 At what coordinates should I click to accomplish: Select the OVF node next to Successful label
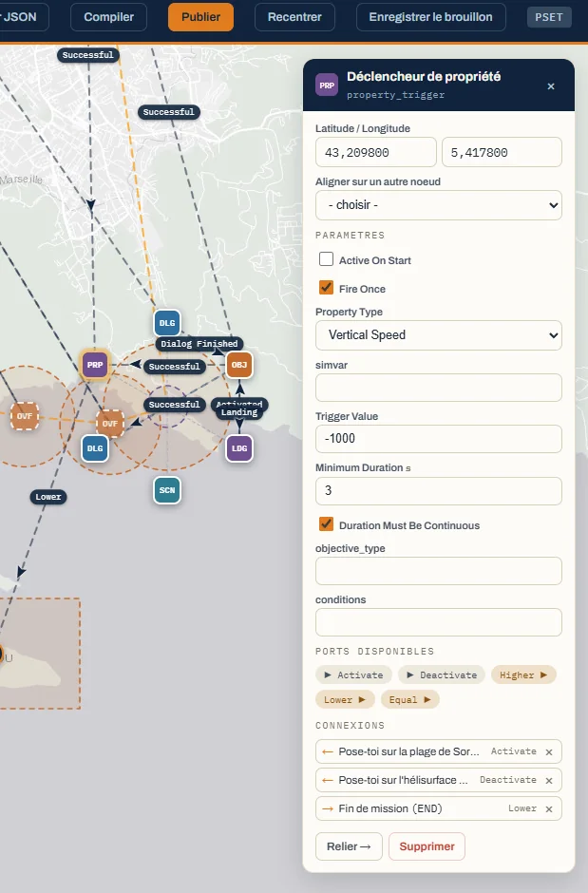point(110,423)
